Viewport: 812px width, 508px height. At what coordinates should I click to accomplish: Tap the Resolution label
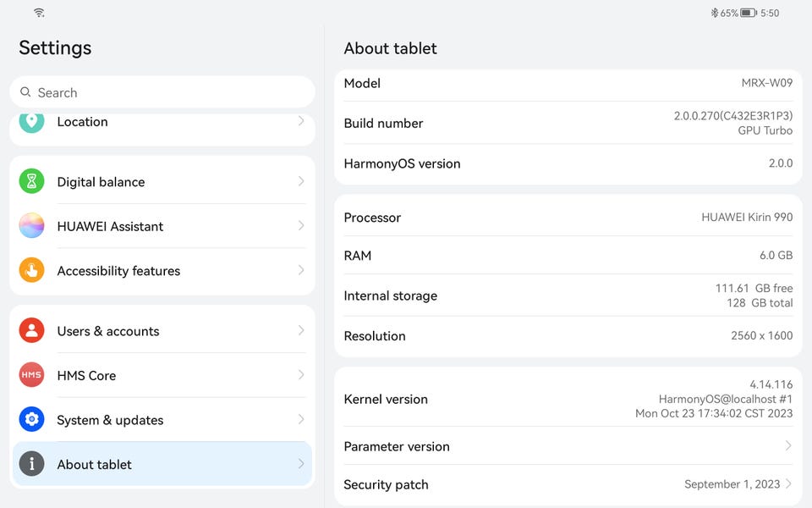(375, 336)
